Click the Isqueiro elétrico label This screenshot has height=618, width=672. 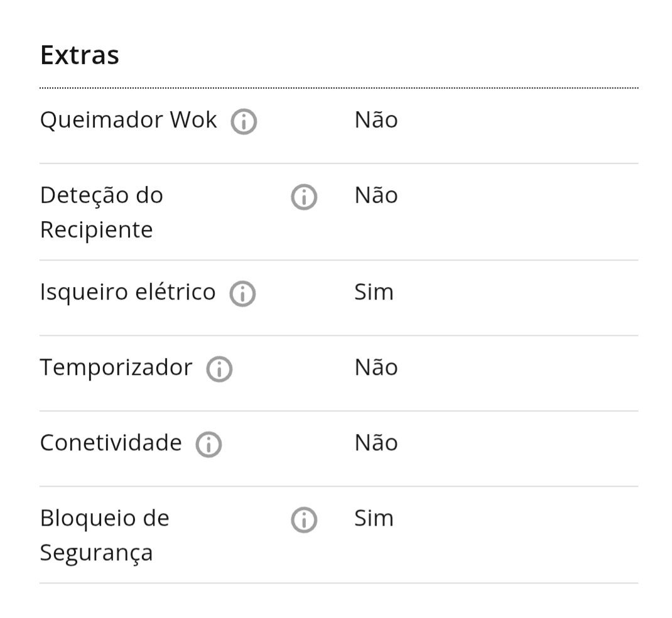coord(127,293)
